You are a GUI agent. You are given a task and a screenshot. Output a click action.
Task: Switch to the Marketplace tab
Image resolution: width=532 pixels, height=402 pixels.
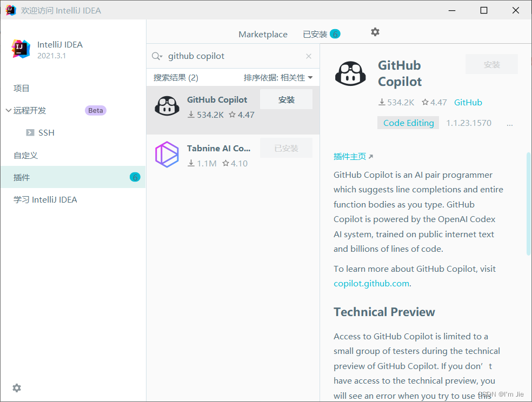(263, 33)
